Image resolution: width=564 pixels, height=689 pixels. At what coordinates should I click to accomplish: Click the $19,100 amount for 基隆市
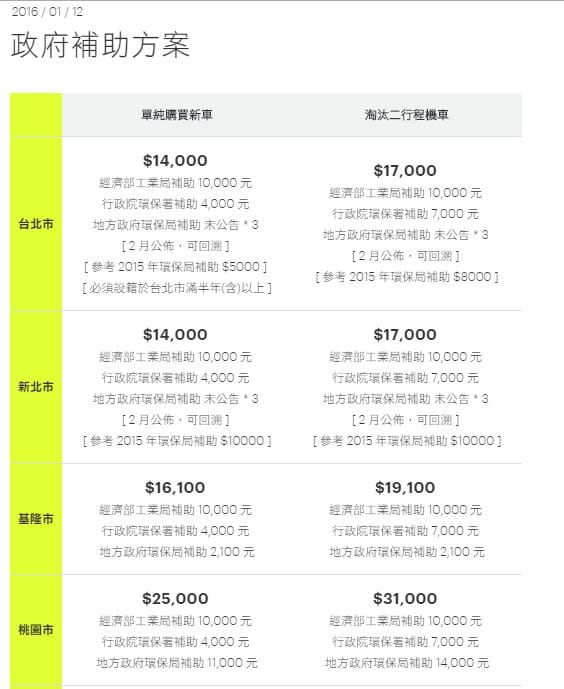click(405, 487)
